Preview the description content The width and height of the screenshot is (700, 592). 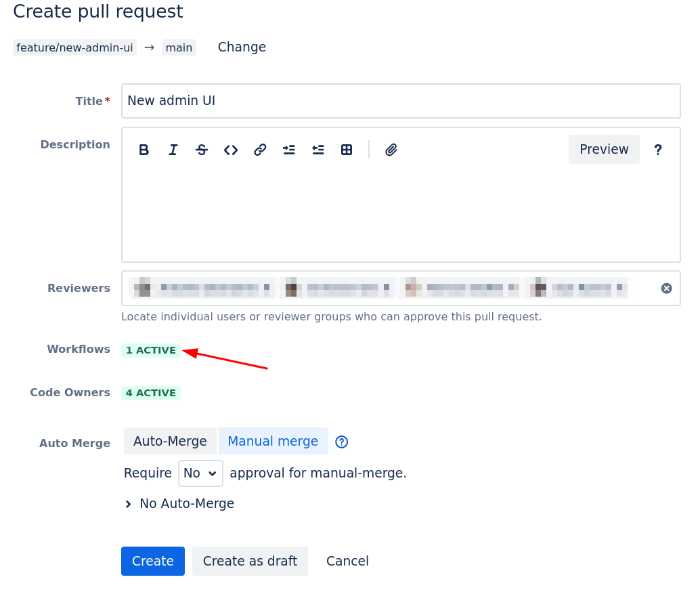[604, 150]
